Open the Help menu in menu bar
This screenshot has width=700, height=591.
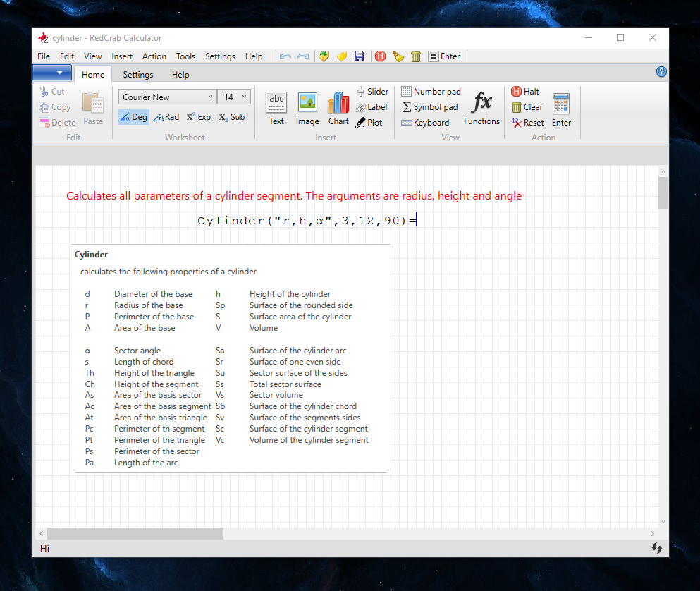[x=254, y=56]
